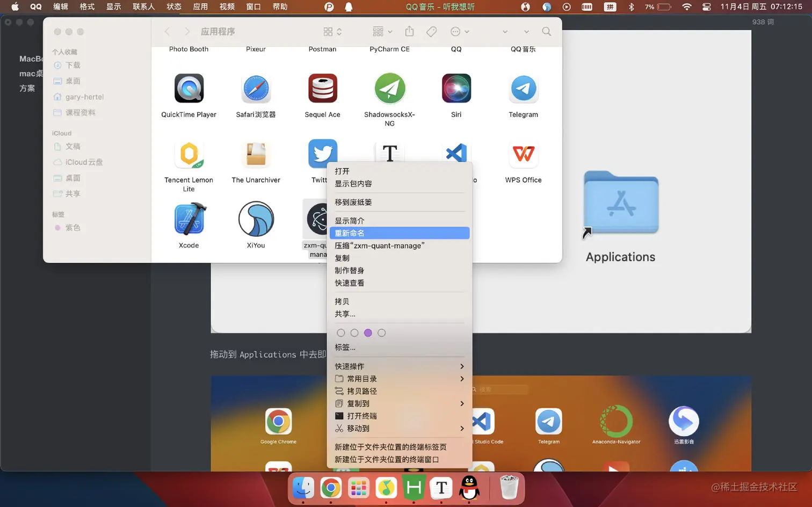Choose 新建位于文件夹位置的终端窗口
Viewport: 812px width, 507px height.
[399, 459]
